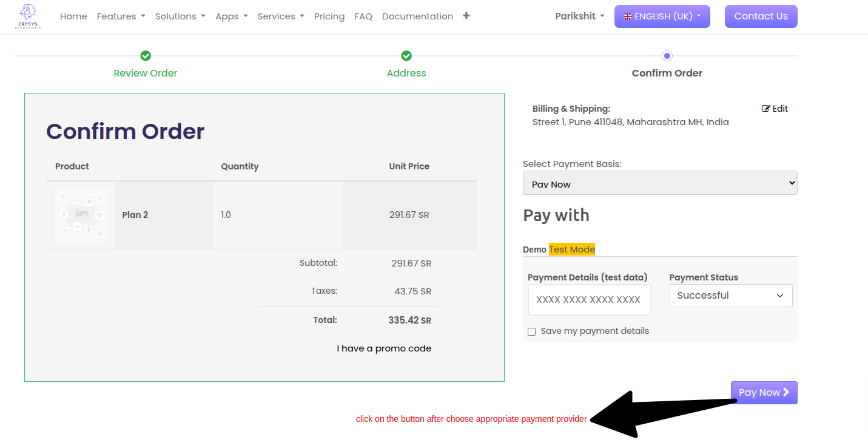The width and height of the screenshot is (868, 448).
Task: Enable Save my payment details checkbox
Action: (532, 331)
